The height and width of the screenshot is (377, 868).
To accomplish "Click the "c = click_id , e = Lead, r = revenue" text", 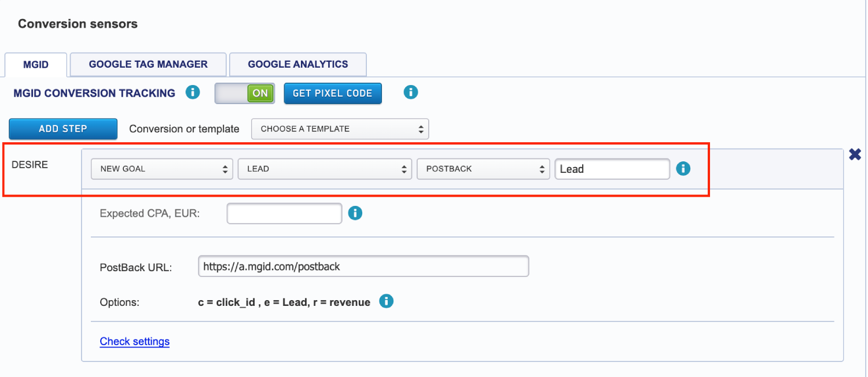I will pyautogui.click(x=284, y=302).
